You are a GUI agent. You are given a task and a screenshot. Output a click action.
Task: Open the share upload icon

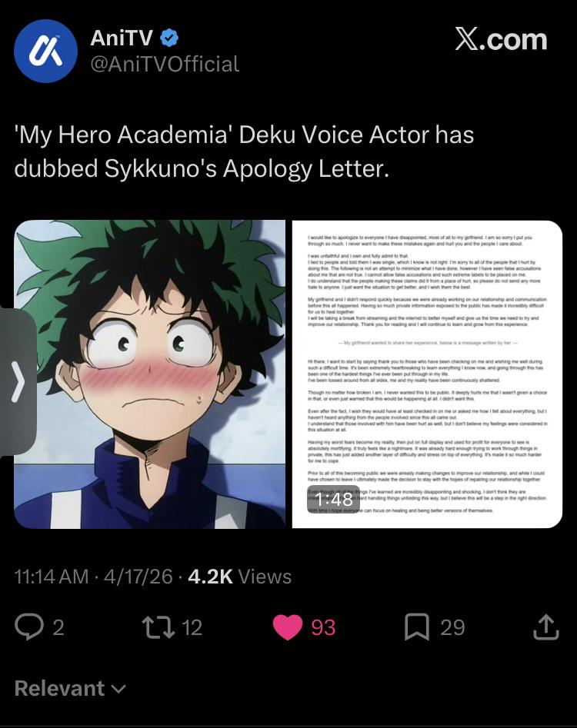545,627
